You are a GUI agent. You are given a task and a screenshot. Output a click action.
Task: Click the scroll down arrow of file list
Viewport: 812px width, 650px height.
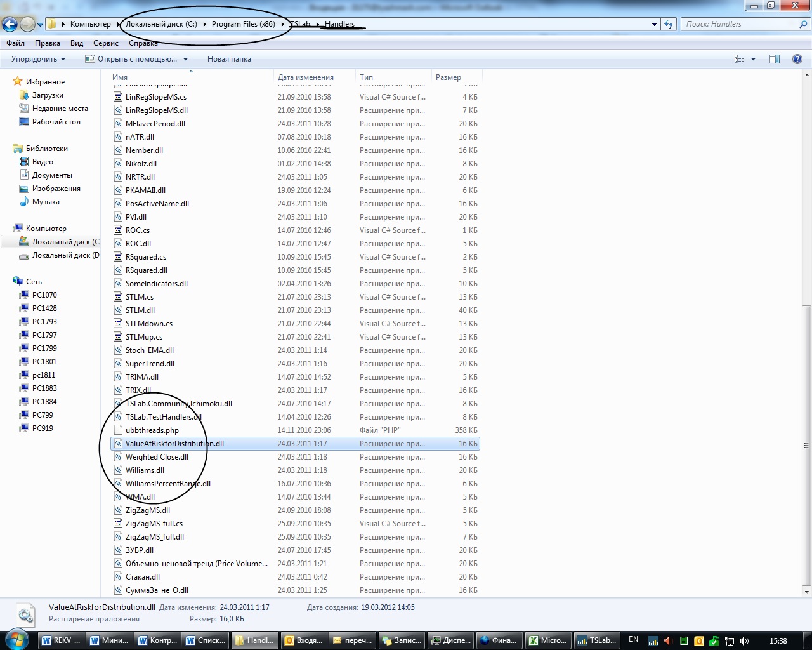[807, 592]
